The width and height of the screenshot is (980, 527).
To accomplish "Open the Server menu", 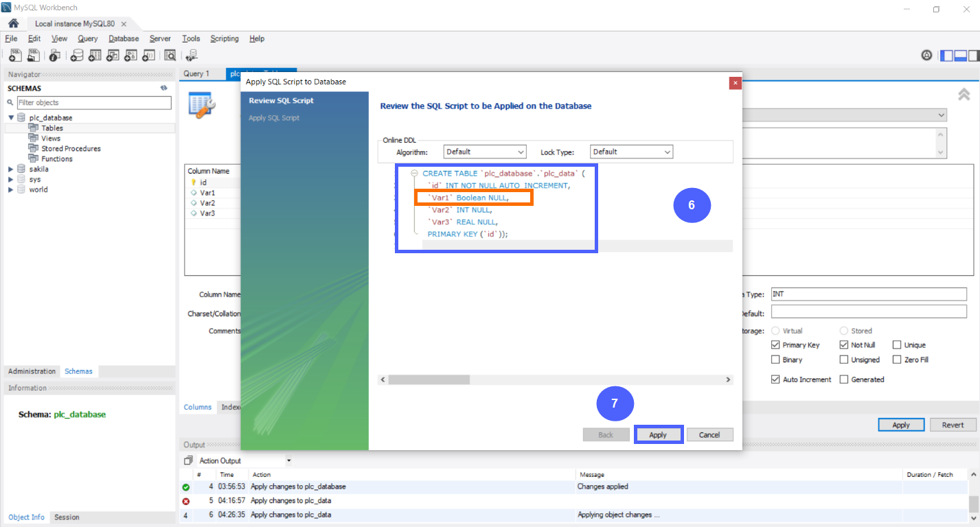I will 160,38.
